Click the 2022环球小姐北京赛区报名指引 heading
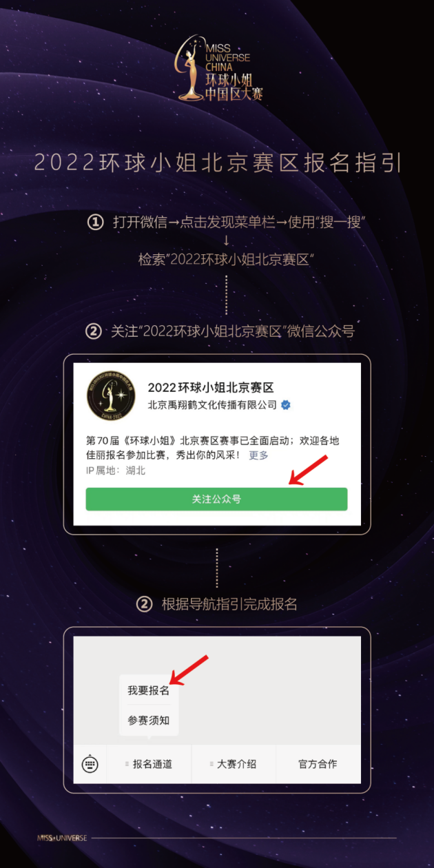 pos(217,163)
